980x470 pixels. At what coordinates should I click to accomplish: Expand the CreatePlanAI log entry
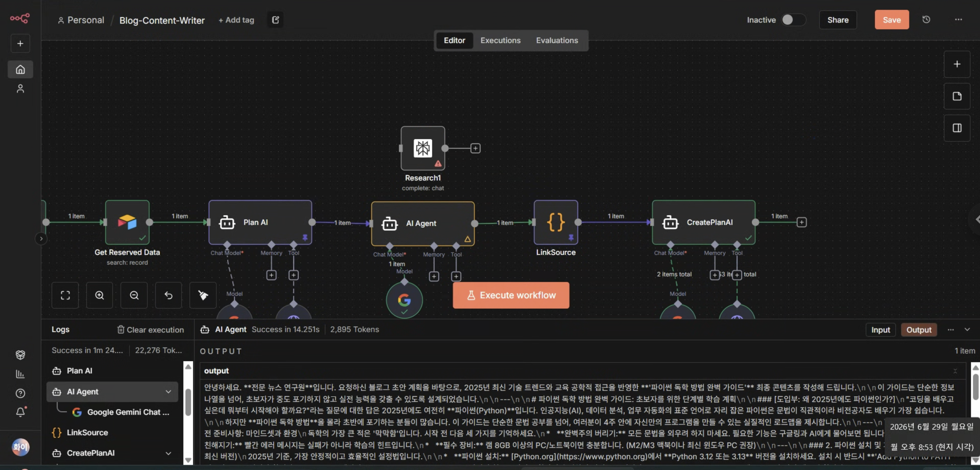pyautogui.click(x=168, y=453)
